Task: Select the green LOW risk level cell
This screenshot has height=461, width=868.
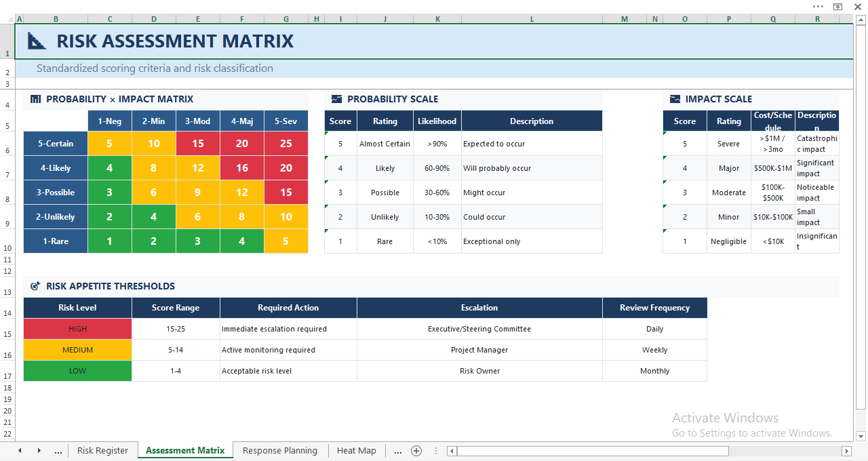Action: (77, 371)
